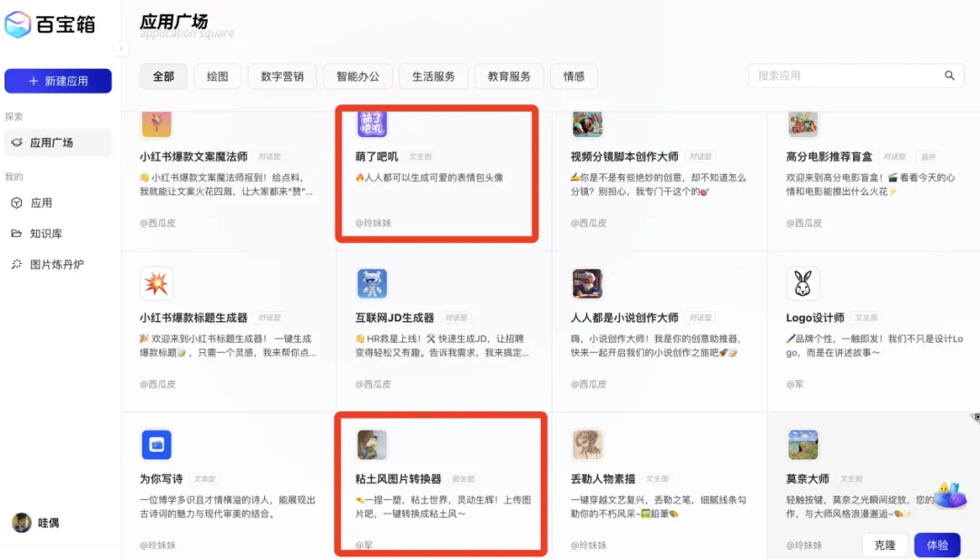980x559 pixels.
Task: Click author @军 under Logo设计师
Action: pos(794,384)
